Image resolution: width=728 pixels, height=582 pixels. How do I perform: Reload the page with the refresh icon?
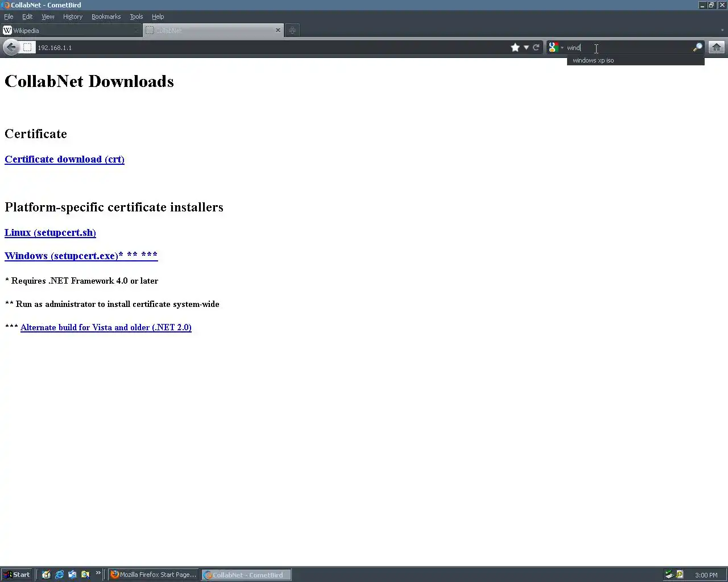point(536,48)
